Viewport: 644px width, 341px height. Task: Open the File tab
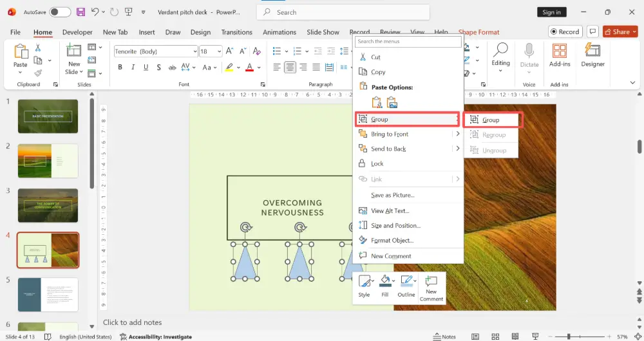[x=15, y=32]
